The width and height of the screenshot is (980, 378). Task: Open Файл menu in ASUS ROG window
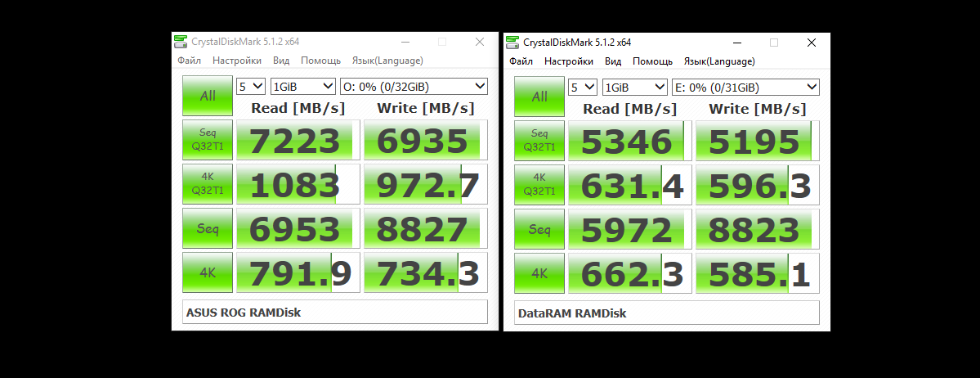point(190,61)
